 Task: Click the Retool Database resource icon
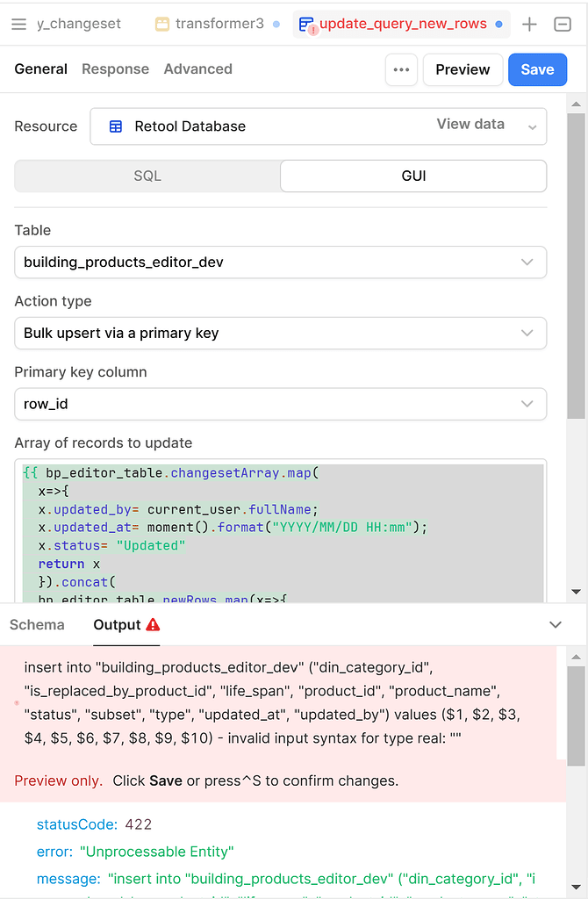tap(115, 126)
